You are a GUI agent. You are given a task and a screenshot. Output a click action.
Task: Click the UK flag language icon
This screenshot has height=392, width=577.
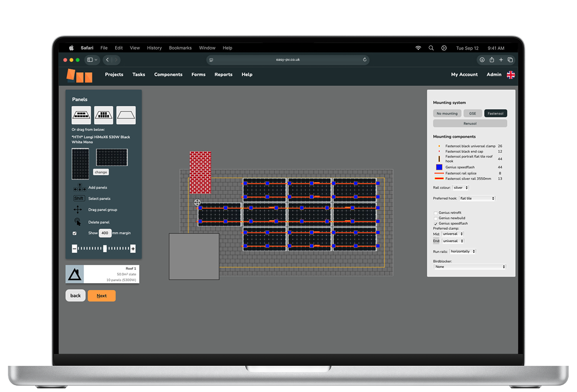pos(511,75)
